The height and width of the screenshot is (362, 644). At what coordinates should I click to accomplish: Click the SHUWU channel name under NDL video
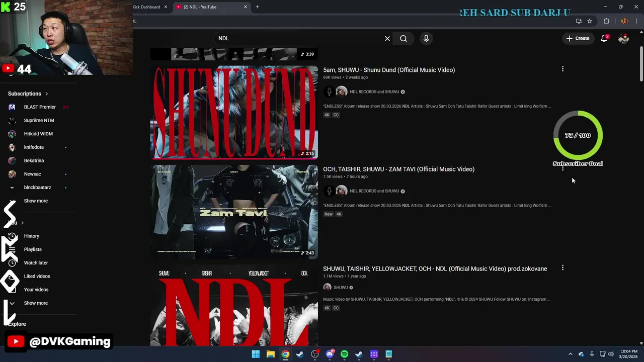click(x=341, y=288)
